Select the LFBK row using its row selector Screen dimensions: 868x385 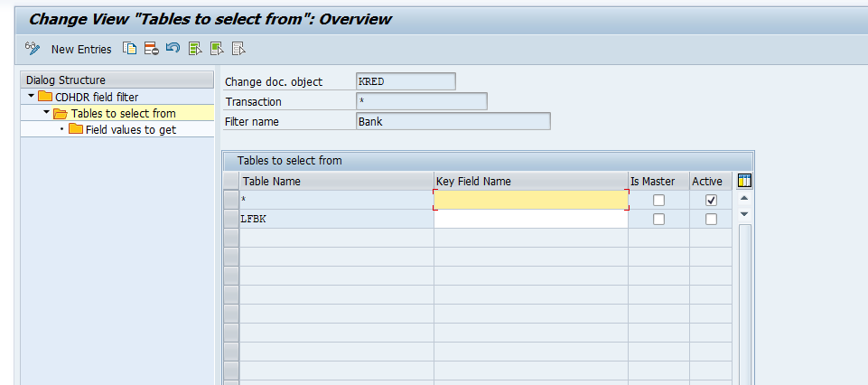231,219
